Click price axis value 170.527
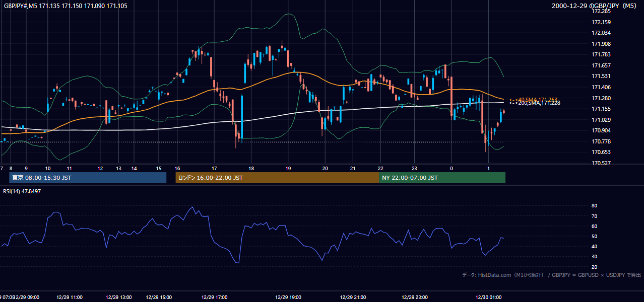The image size is (644, 302). coord(602,163)
